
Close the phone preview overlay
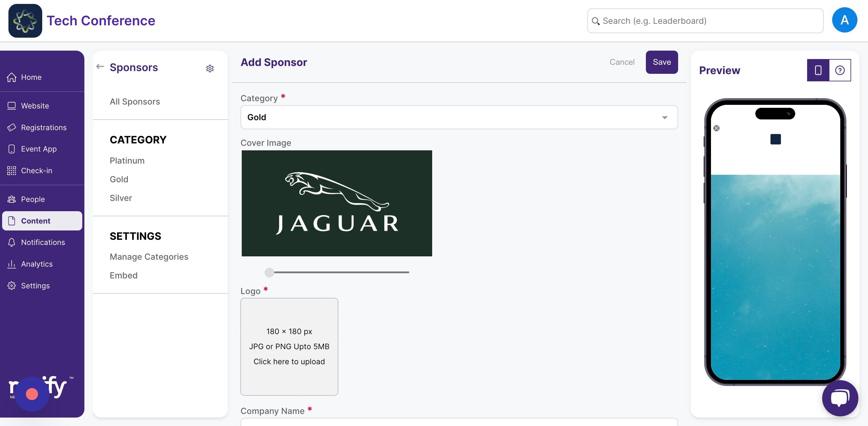pos(716,128)
